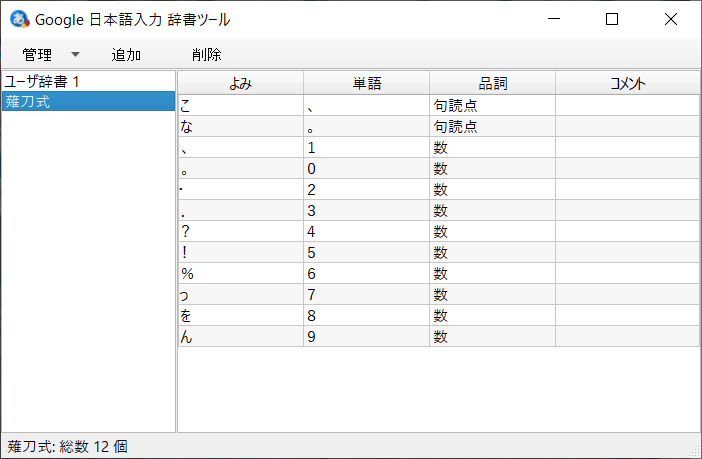Viewport: 702px width, 459px height.
Task: Click the status text 薙刀式: 総数 12 個
Action: [67, 446]
